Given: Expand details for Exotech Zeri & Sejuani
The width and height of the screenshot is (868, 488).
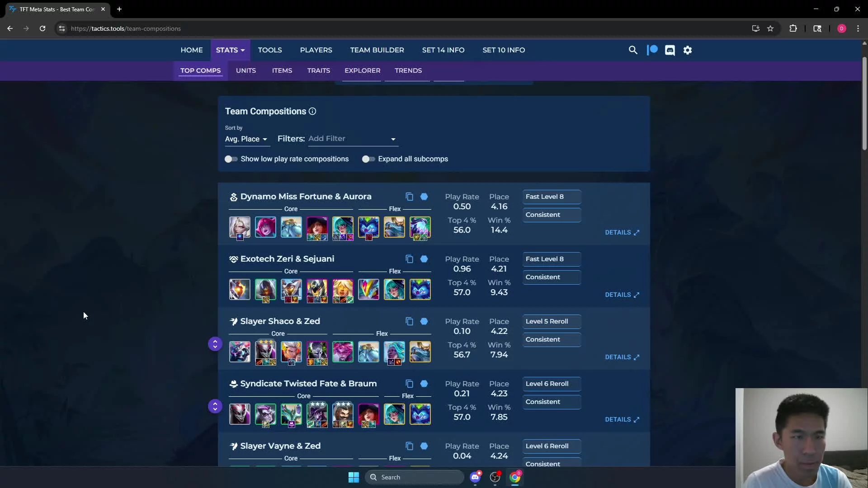Looking at the screenshot, I should pos(622,295).
